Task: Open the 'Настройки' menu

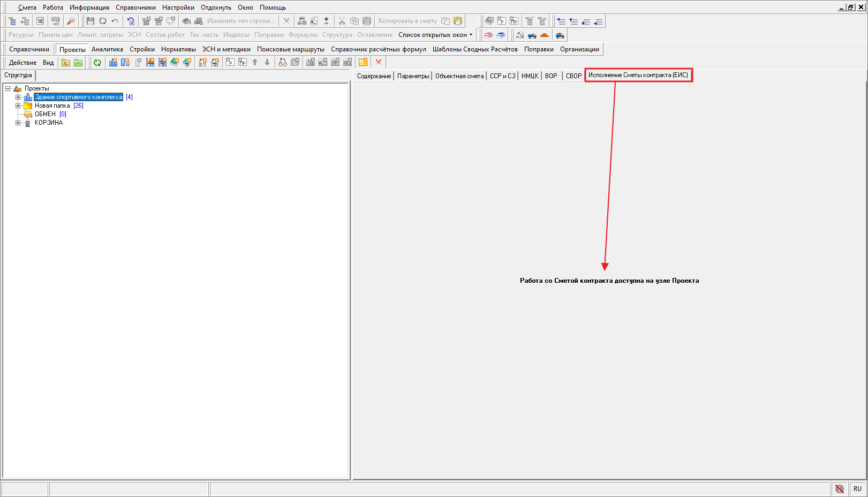Action: (x=178, y=7)
